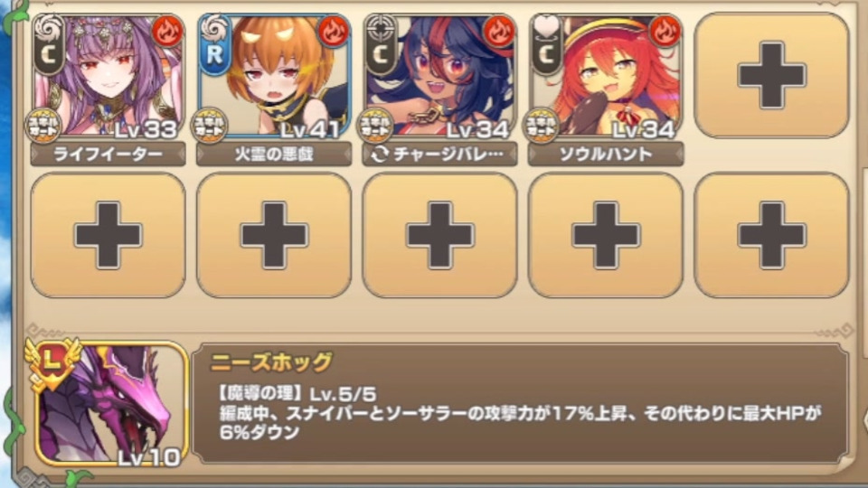This screenshot has height=488, width=868.
Task: Click the ソウルハント skill label
Action: coord(606,155)
